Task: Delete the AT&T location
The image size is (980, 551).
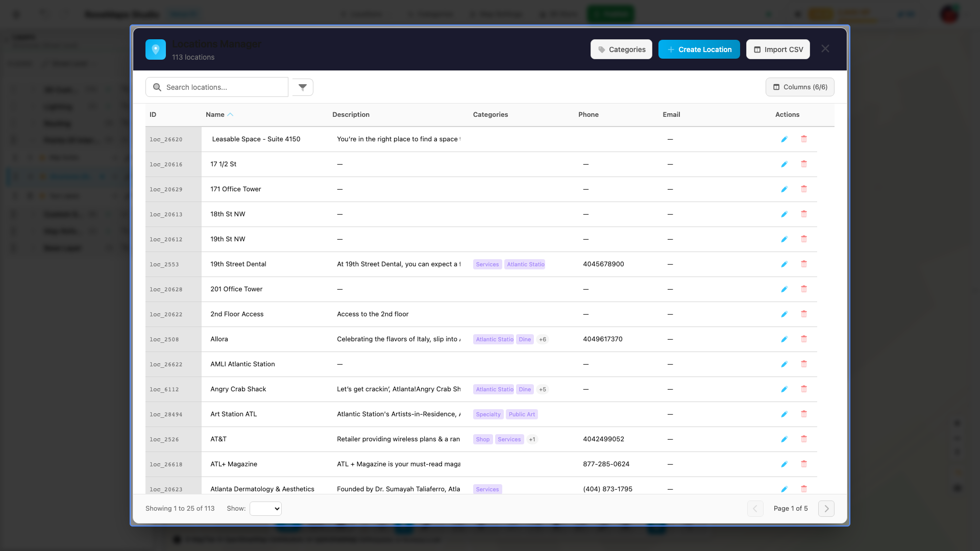Action: tap(804, 439)
